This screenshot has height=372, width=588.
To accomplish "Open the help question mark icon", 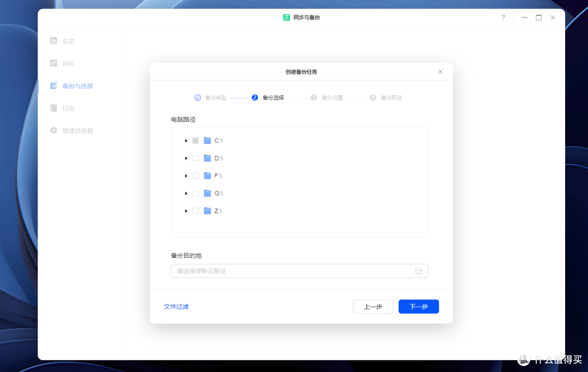I will coord(503,17).
